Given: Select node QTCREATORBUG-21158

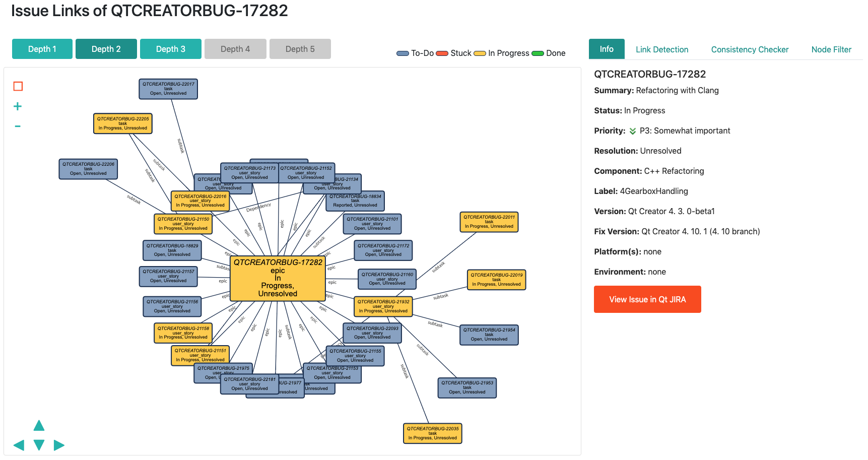Looking at the screenshot, I should tap(183, 333).
